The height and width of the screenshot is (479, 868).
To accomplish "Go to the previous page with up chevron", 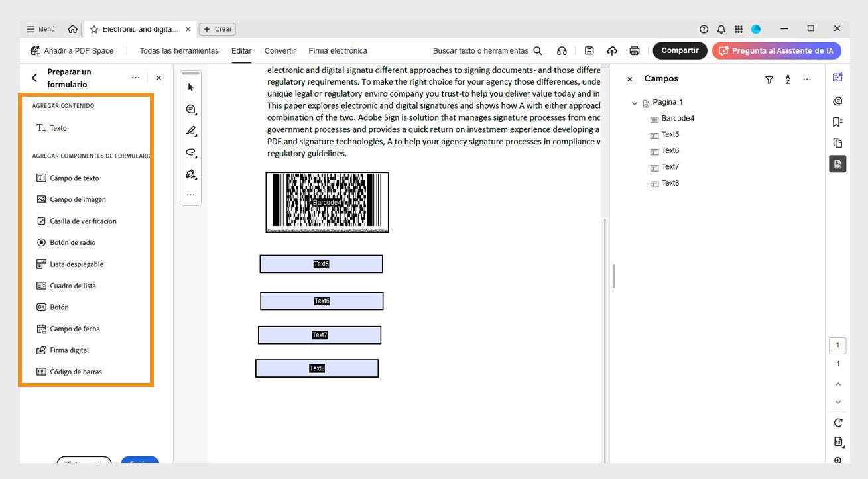I will pos(837,384).
